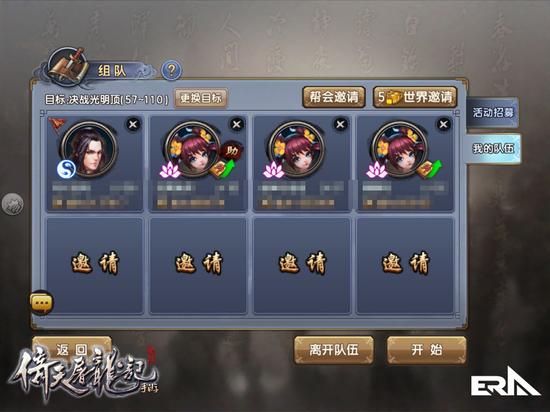550x412 pixels.
Task: Click the green upgrade arrow on fourth member
Action: (435, 167)
